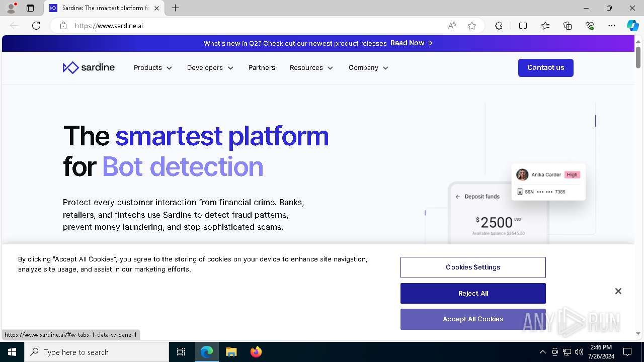Screen dimensions: 644x362
Task: Open Browser essentials heart icon
Action: point(590,26)
